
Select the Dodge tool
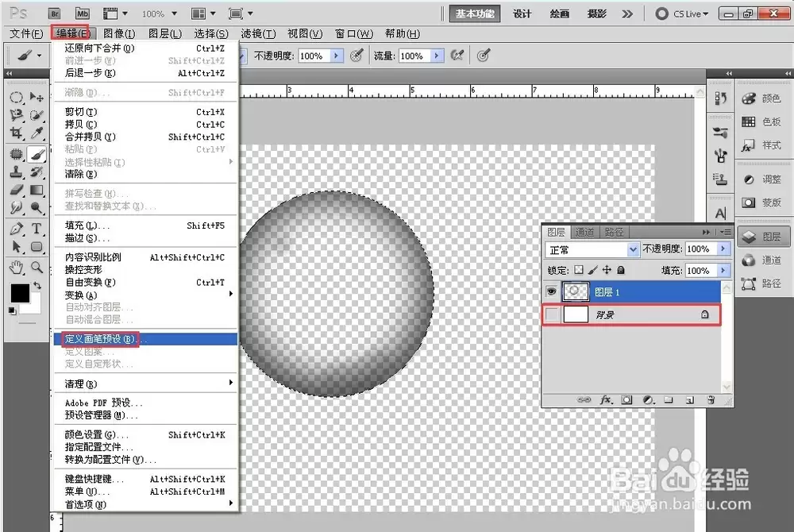[x=37, y=207]
